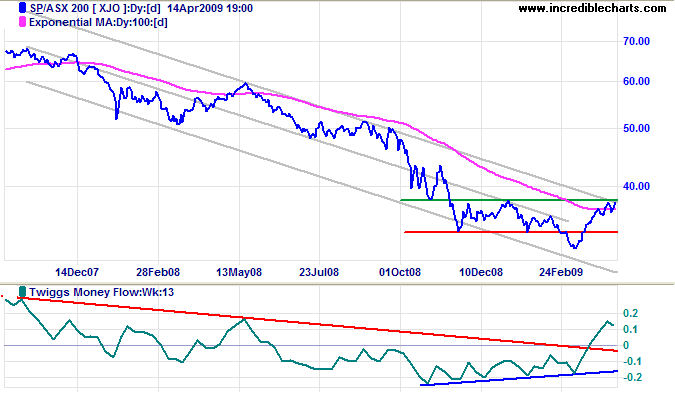Click the blue SP/ASX 200 legend marker
The width and height of the screenshot is (675, 395).
point(22,8)
